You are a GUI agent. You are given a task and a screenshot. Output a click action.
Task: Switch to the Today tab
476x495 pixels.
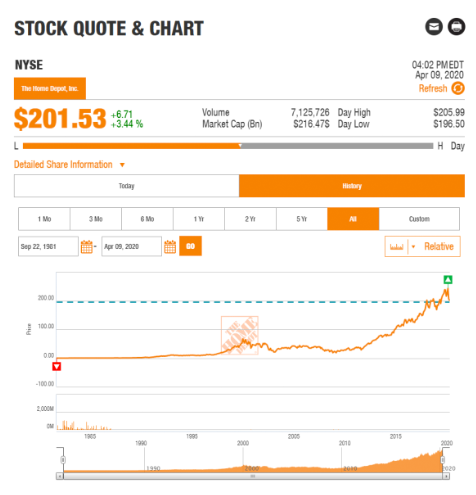tap(127, 186)
